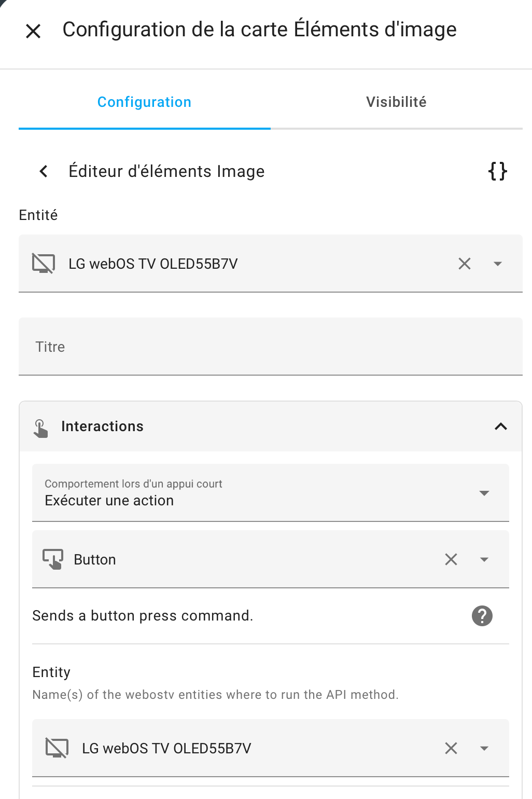Collapse the Interactions section

point(501,426)
